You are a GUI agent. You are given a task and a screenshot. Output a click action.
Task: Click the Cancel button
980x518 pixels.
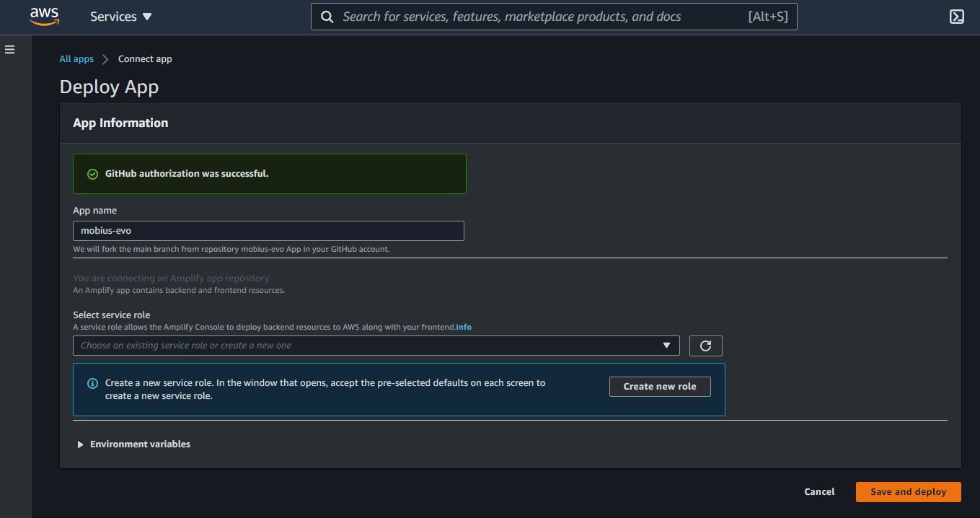coord(819,492)
